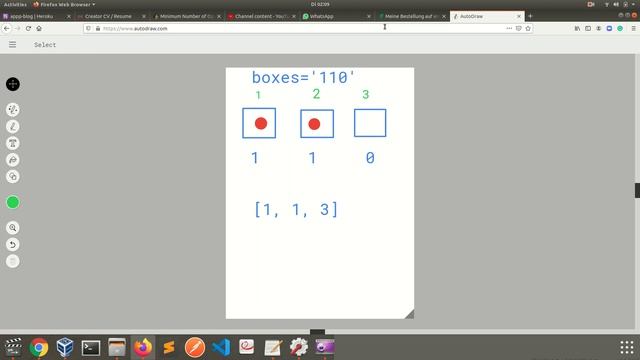Click the green number 2 label
The image size is (640, 360).
(x=316, y=94)
